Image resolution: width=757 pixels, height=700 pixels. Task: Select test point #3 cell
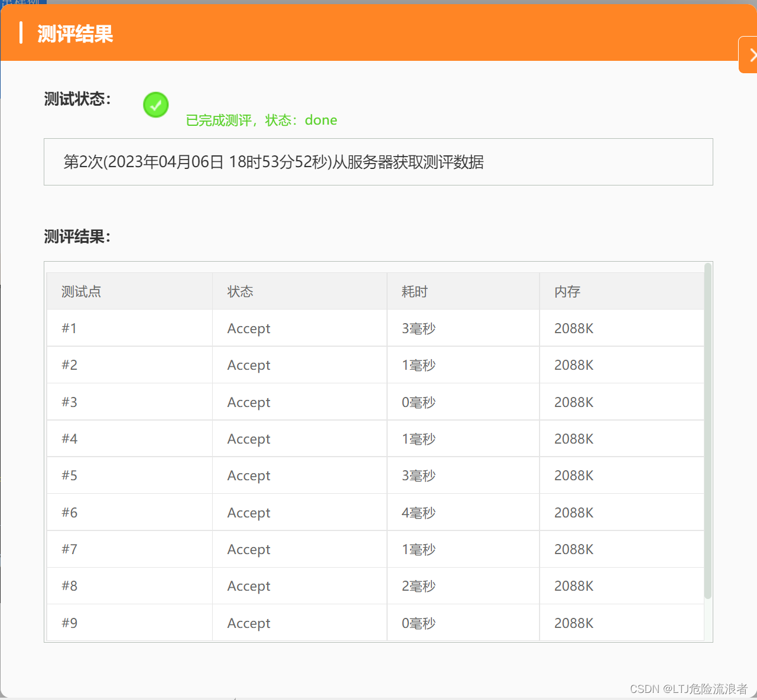tap(129, 402)
